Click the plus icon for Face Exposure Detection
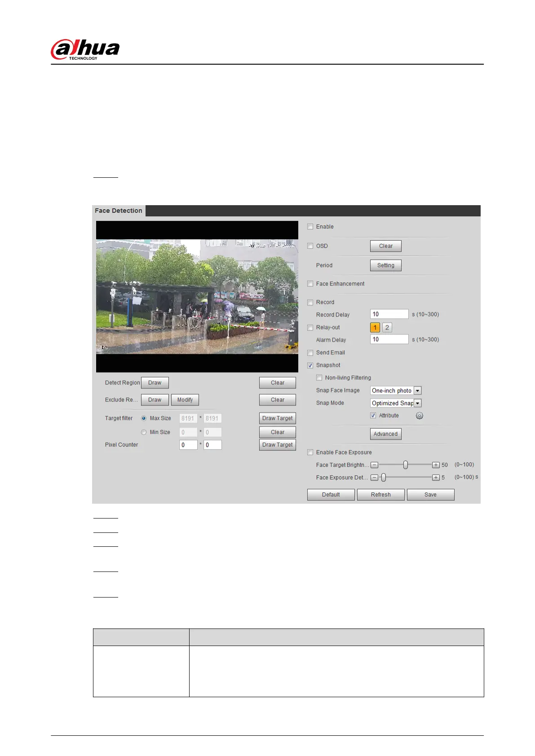 436,478
